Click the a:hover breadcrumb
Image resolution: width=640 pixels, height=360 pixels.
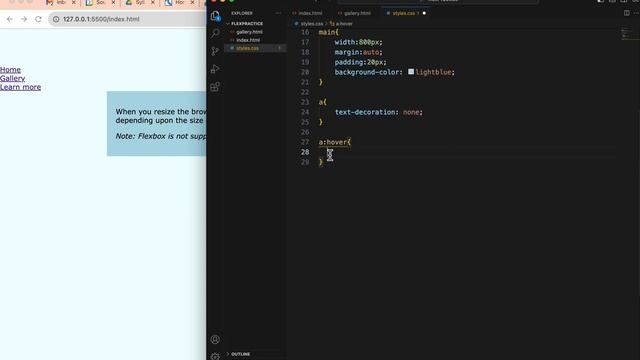344,24
